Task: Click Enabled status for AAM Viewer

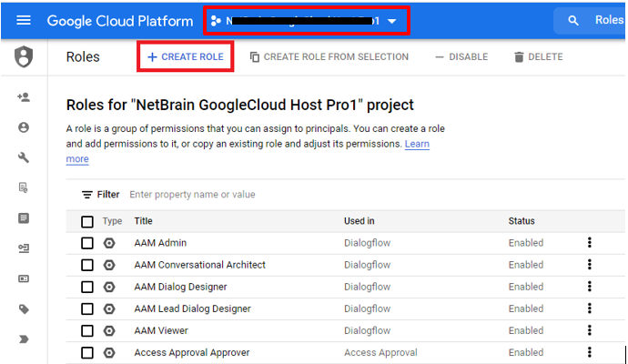Action: [526, 330]
